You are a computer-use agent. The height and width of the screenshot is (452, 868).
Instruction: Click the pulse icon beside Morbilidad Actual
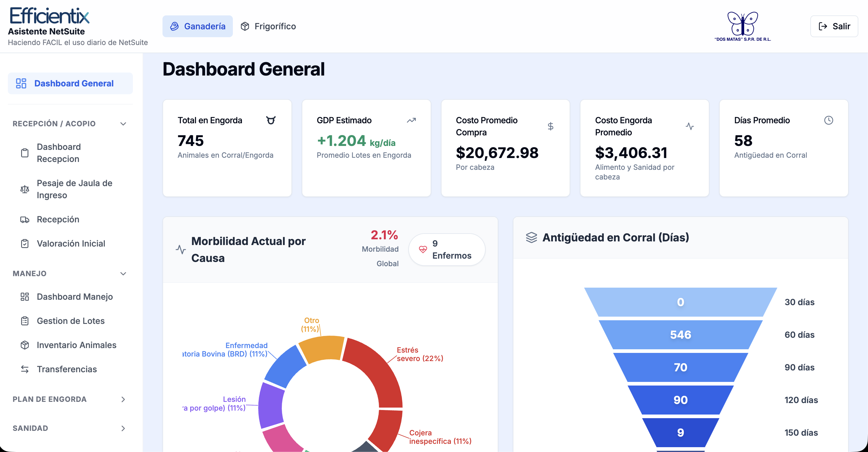pyautogui.click(x=181, y=250)
